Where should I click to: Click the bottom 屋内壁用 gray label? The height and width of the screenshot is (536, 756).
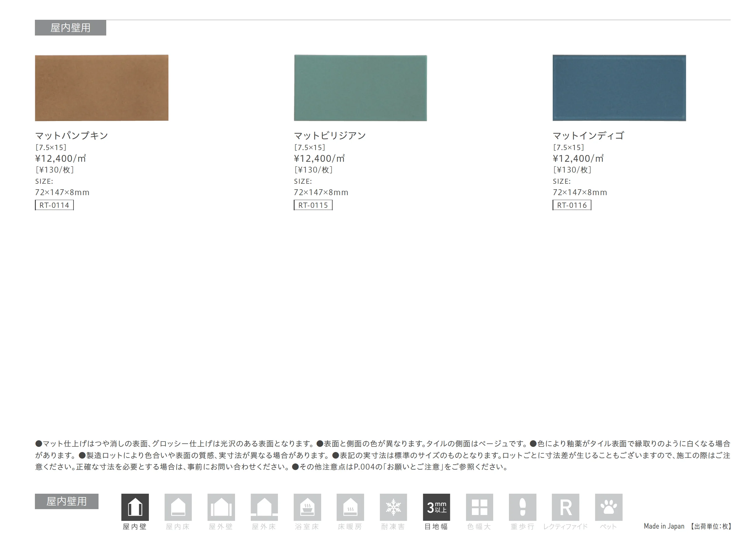pyautogui.click(x=67, y=501)
